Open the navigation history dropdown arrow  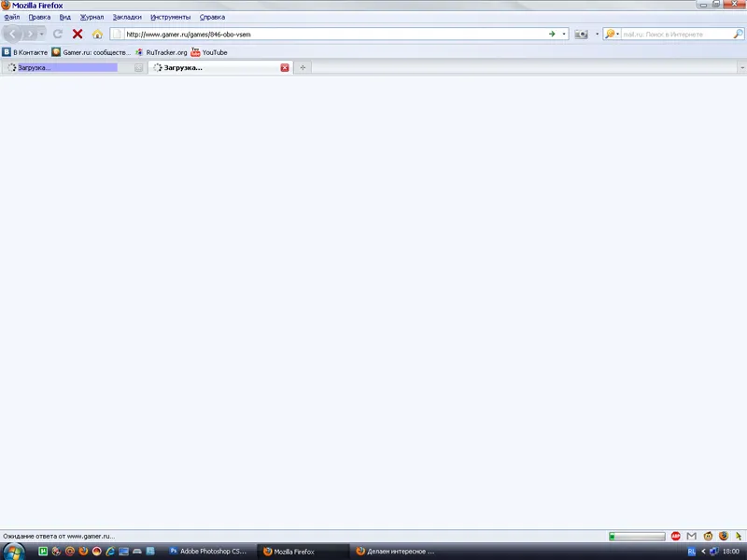pyautogui.click(x=42, y=34)
